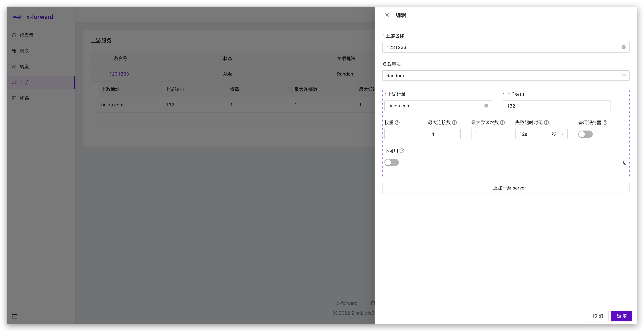Viewport: 644px width, 331px height.
Task: Select 上游 in the sidebar menu
Action: 41,82
